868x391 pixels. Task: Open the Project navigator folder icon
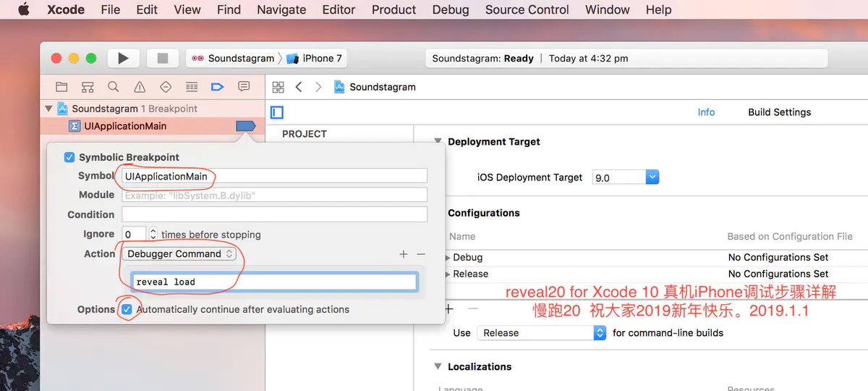[61, 87]
